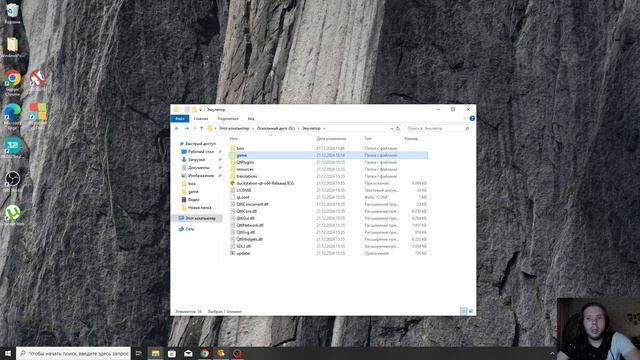This screenshot has height=360, width=640.
Task: Select the updater application file
Action: tap(243, 253)
